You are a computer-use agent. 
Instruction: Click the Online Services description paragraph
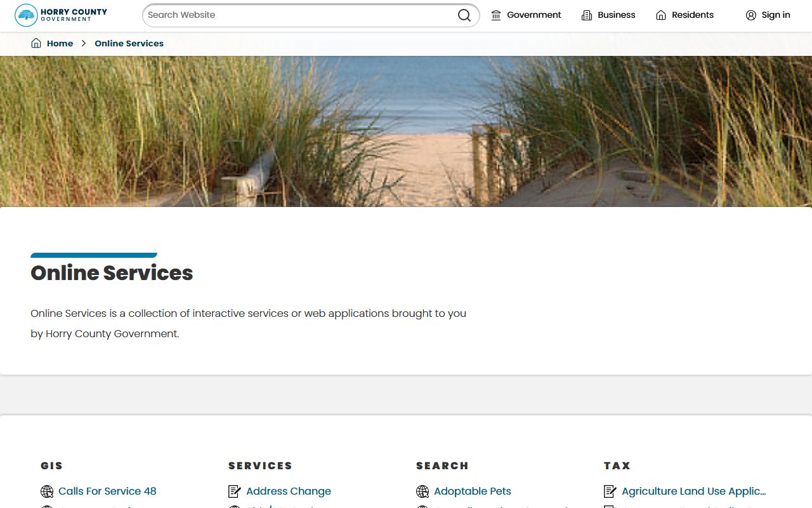click(x=249, y=323)
